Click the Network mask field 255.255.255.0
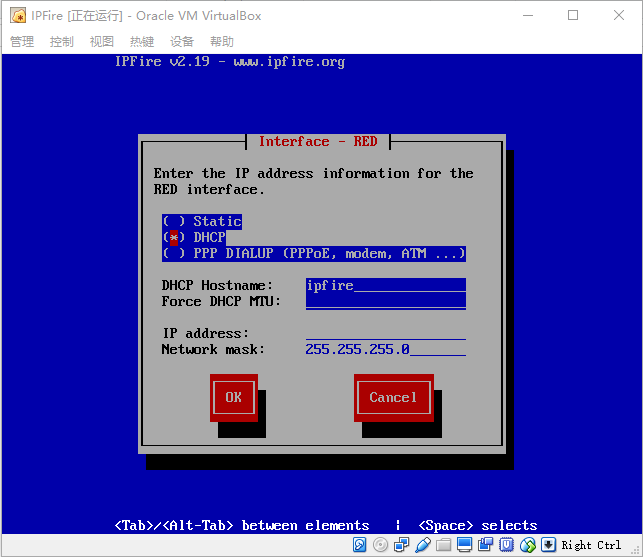Screen dimensions: 643x557 [x=385, y=349]
